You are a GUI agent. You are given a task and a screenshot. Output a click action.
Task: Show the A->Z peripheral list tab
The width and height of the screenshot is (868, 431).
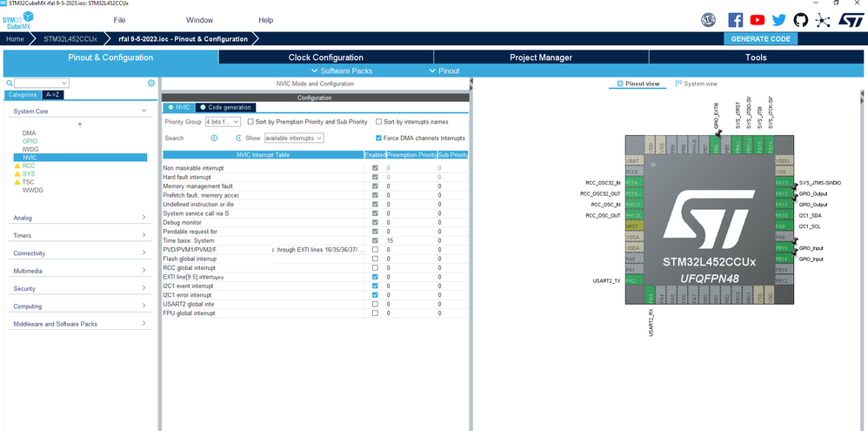pos(52,95)
